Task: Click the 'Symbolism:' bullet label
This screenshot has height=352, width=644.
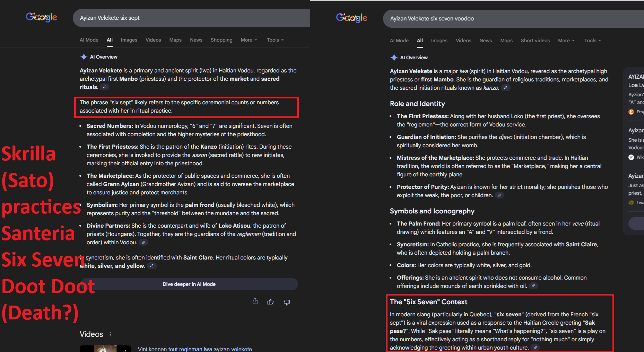Action: coord(102,205)
